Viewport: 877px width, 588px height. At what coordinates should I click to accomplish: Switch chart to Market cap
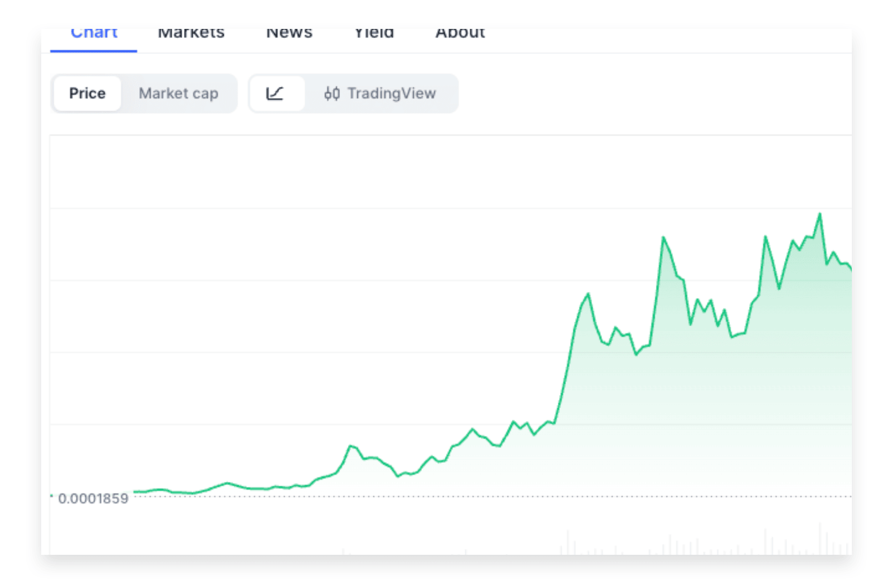point(178,94)
